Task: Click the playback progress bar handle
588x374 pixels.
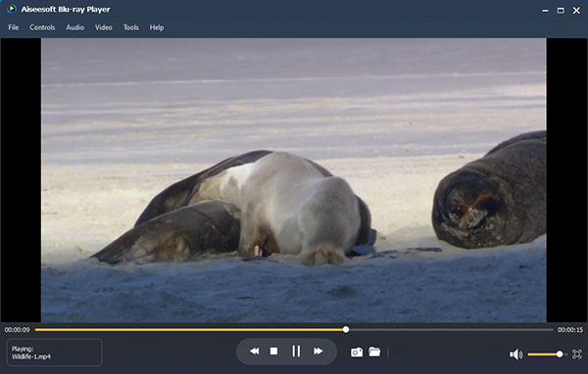Action: 346,329
